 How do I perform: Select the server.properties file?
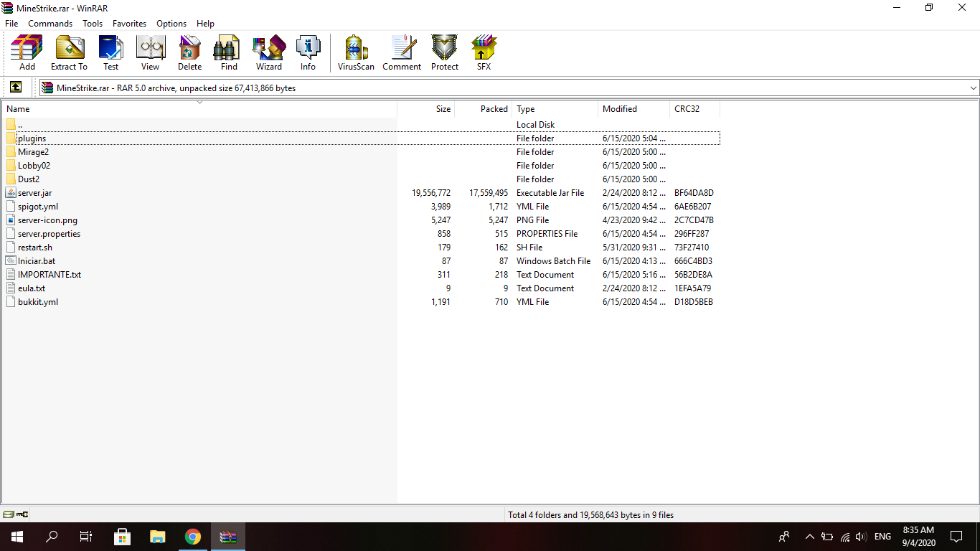[x=362, y=234]
